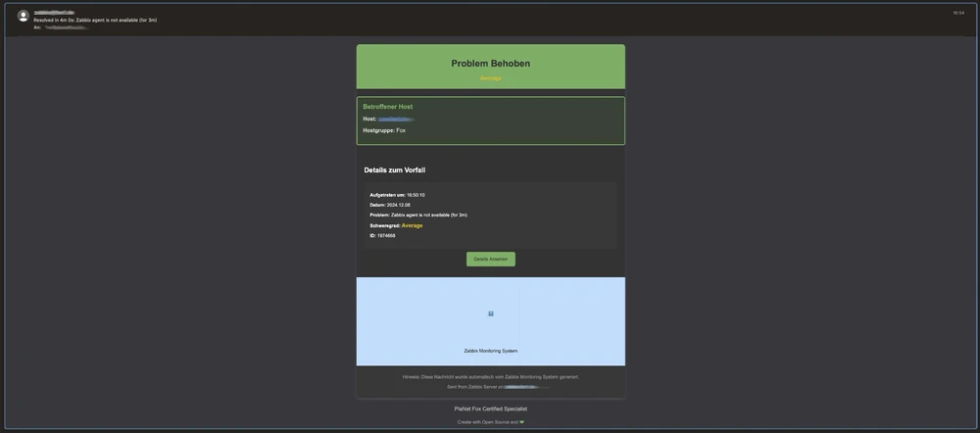Open the blurred host link
980x433 pixels.
pos(395,120)
